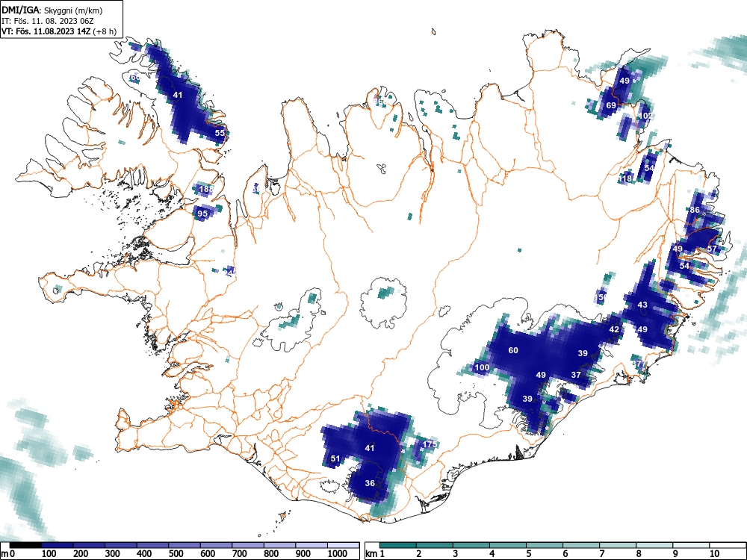This screenshot has width=747, height=560.
Task: Click the visibility value 86 on the map
Action: pyautogui.click(x=695, y=210)
